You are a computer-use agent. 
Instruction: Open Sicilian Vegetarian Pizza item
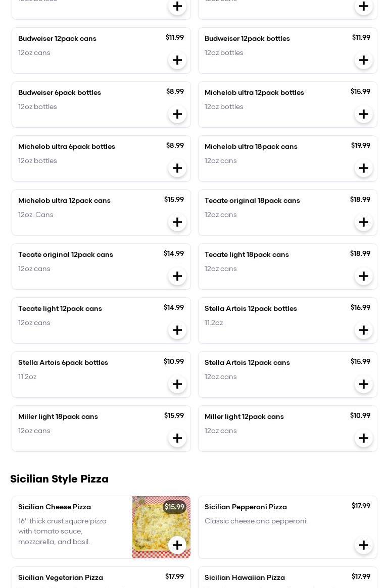tap(61, 578)
